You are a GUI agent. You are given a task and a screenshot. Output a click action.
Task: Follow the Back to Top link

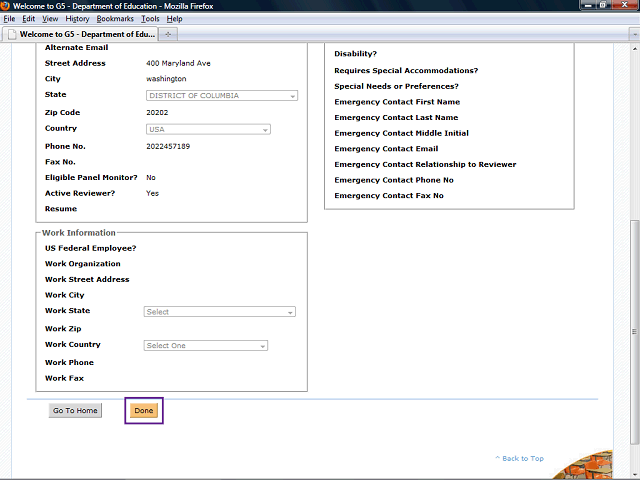pos(520,458)
